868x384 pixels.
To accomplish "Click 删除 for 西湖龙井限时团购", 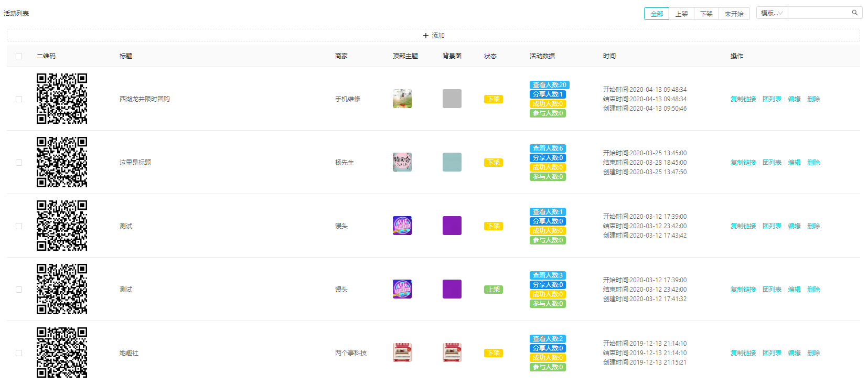I will (x=813, y=99).
